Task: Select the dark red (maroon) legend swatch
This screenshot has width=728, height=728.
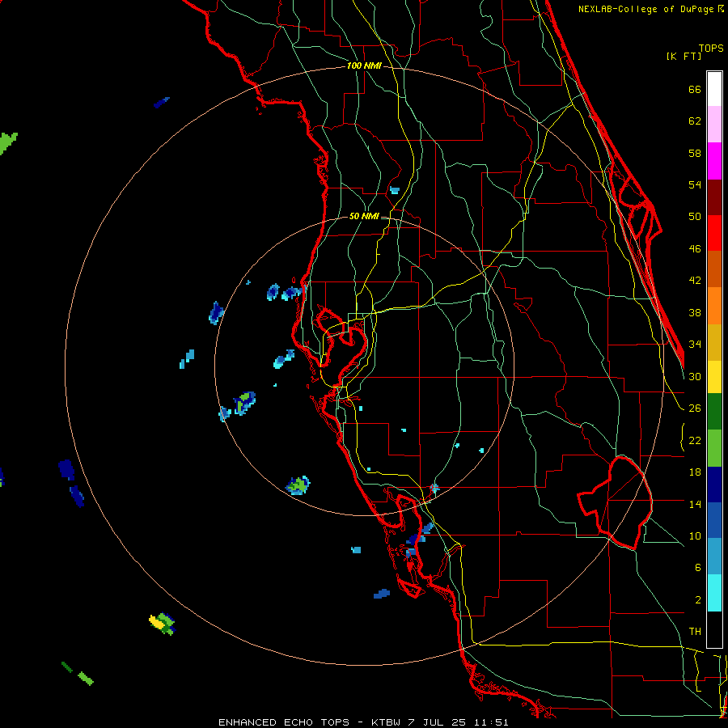Action: 714,197
